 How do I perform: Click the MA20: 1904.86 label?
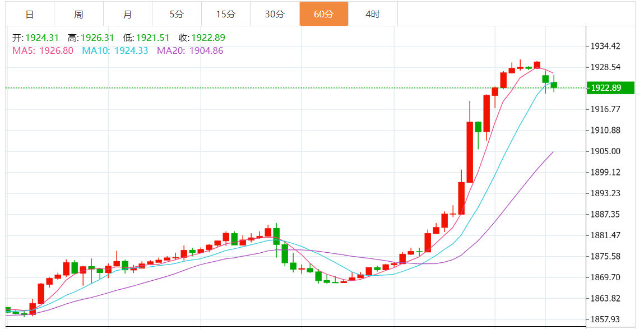click(x=190, y=51)
